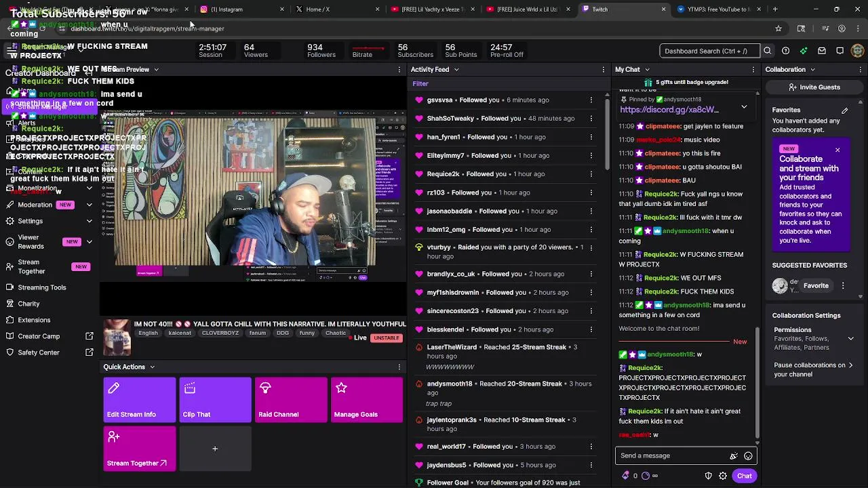Expand the pinned Discord message chevron
Viewport: 868px width, 488px height.
pyautogui.click(x=744, y=106)
